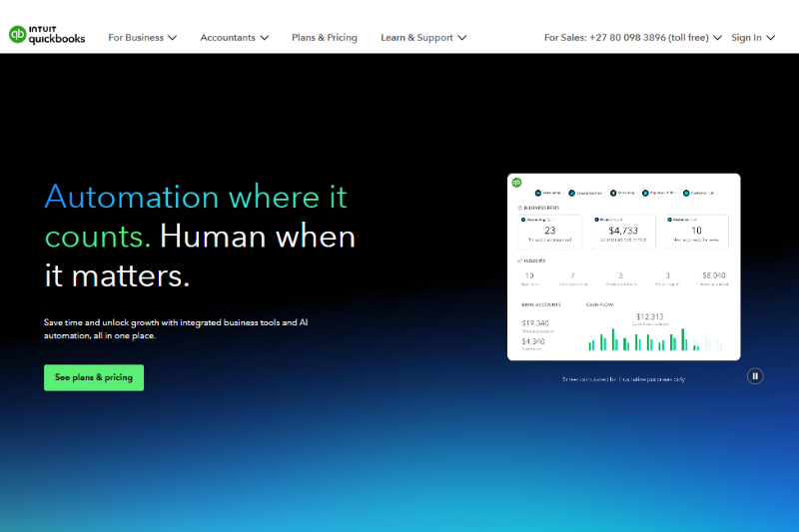This screenshot has height=532, width=799.
Task: Click the green QuickBooks icon in dashboard preview
Action: [x=516, y=183]
